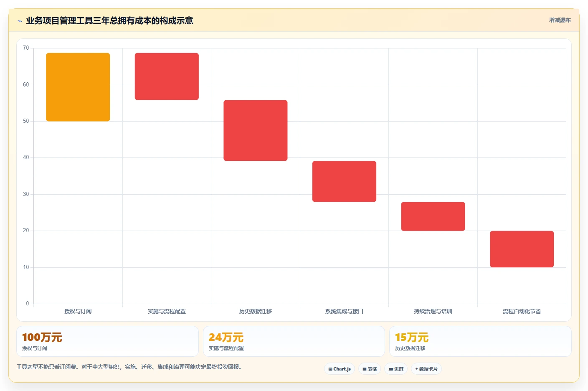Click the Chart.js chip

pos(340,369)
